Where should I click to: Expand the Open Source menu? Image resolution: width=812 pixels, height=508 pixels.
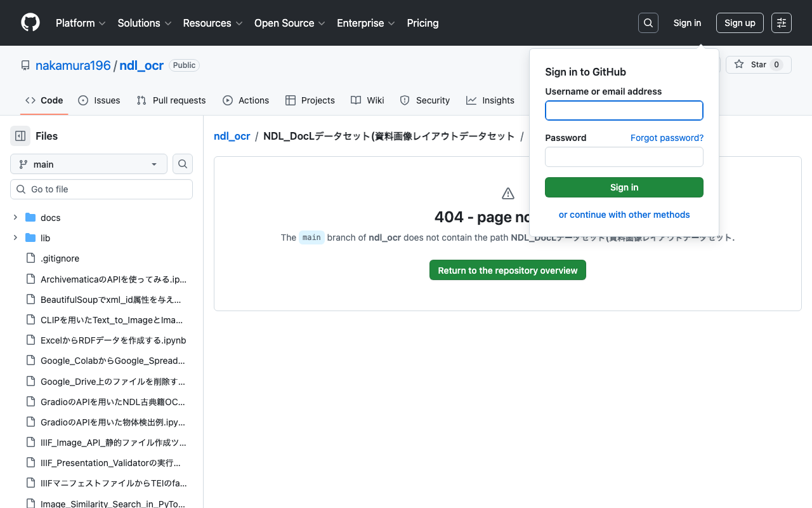(x=289, y=23)
